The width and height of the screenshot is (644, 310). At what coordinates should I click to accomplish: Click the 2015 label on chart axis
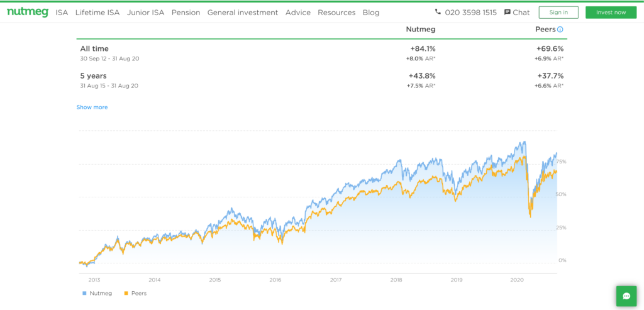(x=215, y=280)
